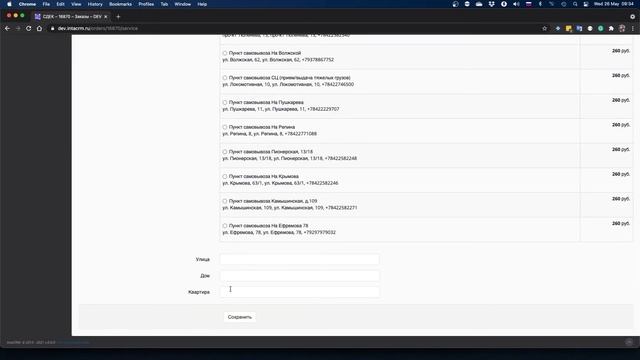The image size is (640, 360).
Task: Switch to the СДЭК order browser tab
Action: tap(71, 17)
